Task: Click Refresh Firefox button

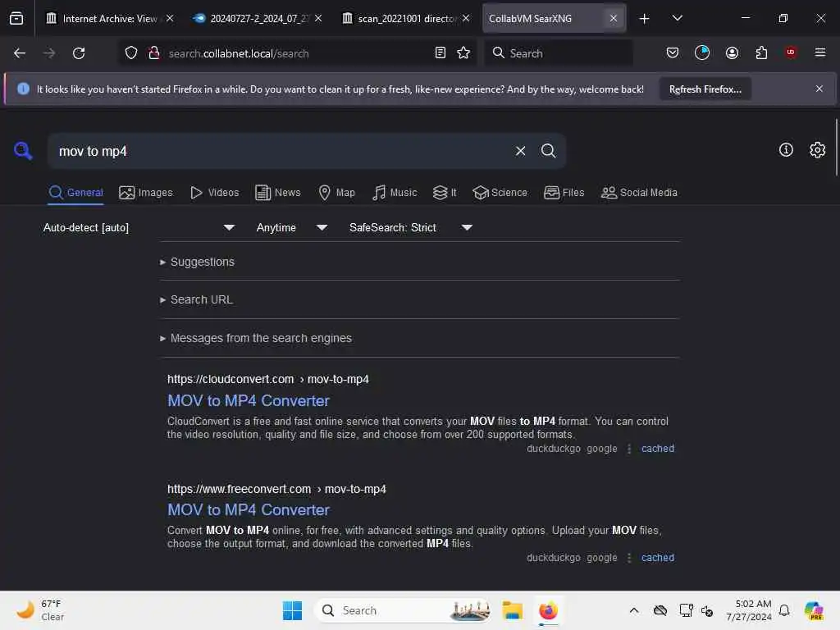Action: point(705,89)
